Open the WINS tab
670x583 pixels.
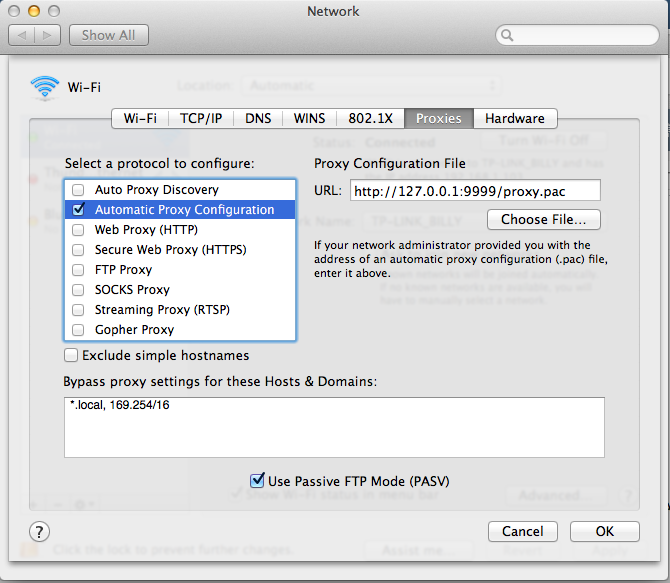[309, 118]
